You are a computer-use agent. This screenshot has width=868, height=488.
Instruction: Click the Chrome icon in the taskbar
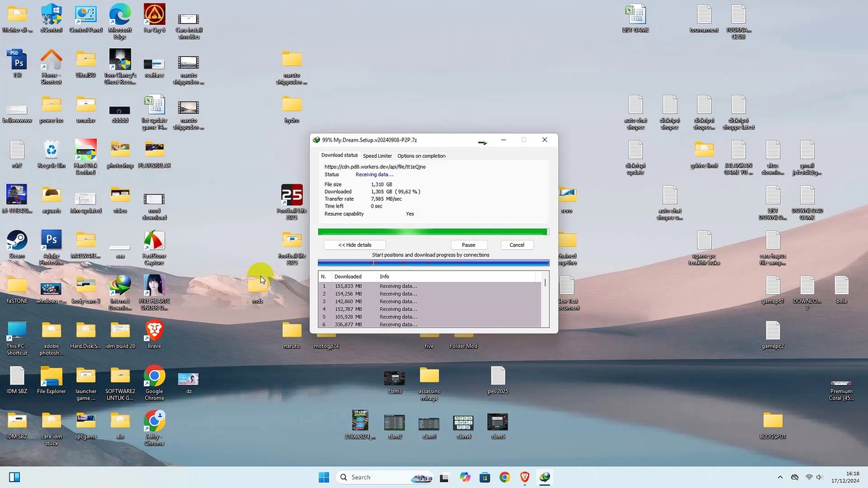click(505, 477)
